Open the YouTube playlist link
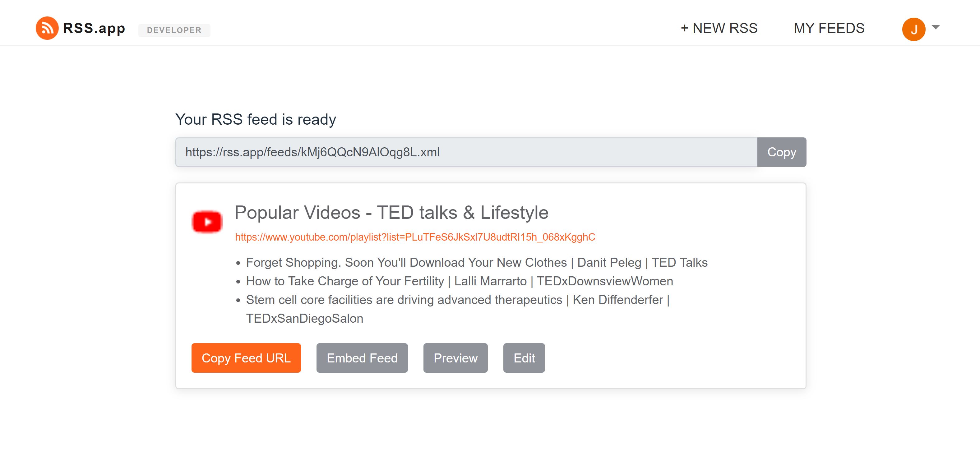Viewport: 980px width, 470px height. click(415, 237)
